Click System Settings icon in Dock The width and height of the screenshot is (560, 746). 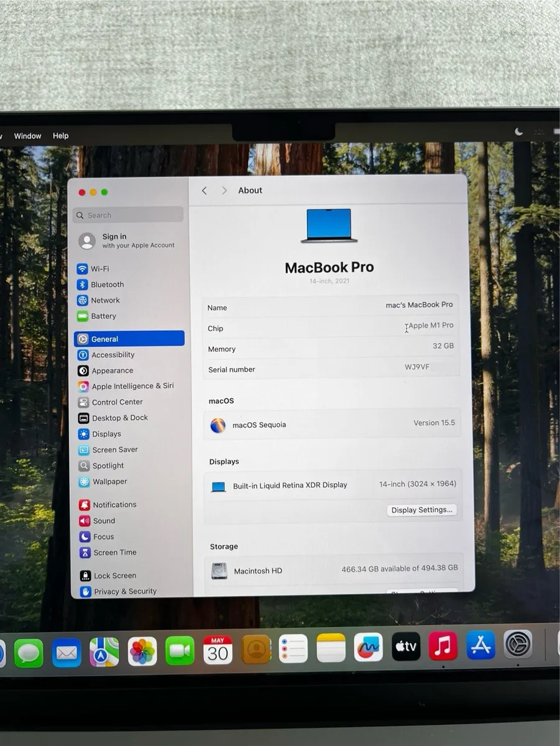(x=518, y=644)
